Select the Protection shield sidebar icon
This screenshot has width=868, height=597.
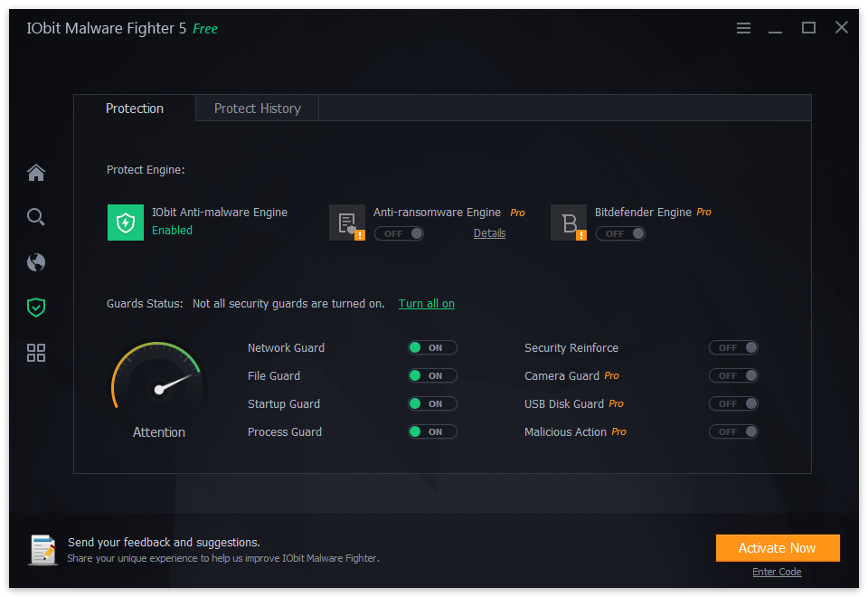(x=36, y=308)
